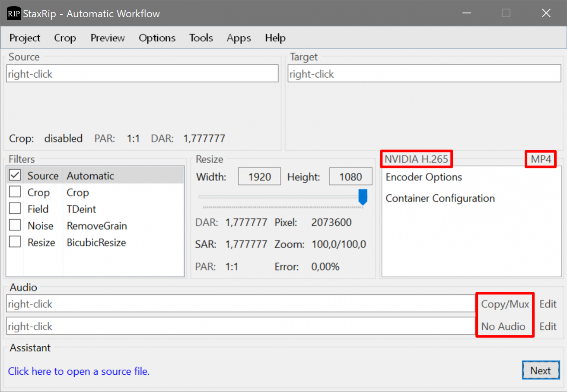The image size is (567, 392).
Task: Open the MP4 container format selector
Action: coord(540,159)
